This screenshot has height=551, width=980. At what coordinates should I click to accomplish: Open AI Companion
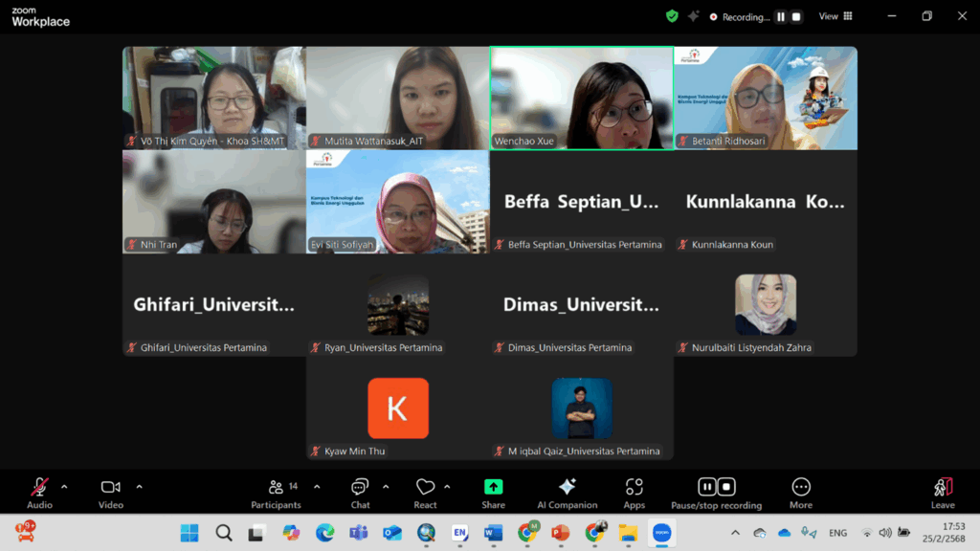(567, 488)
